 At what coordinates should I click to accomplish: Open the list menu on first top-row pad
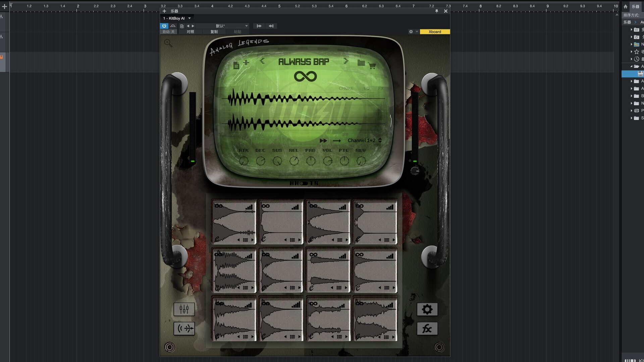pos(246,240)
